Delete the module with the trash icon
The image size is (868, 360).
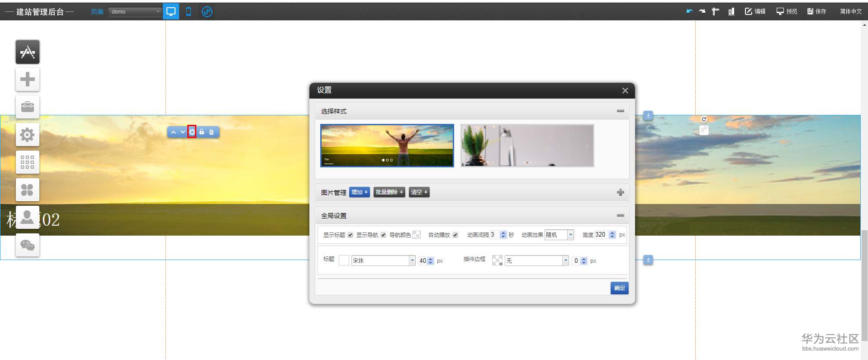point(211,132)
